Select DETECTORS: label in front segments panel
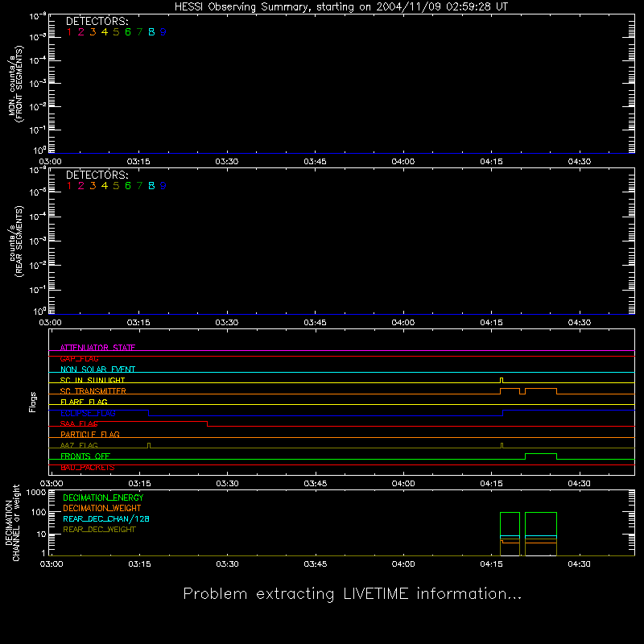 click(97, 21)
